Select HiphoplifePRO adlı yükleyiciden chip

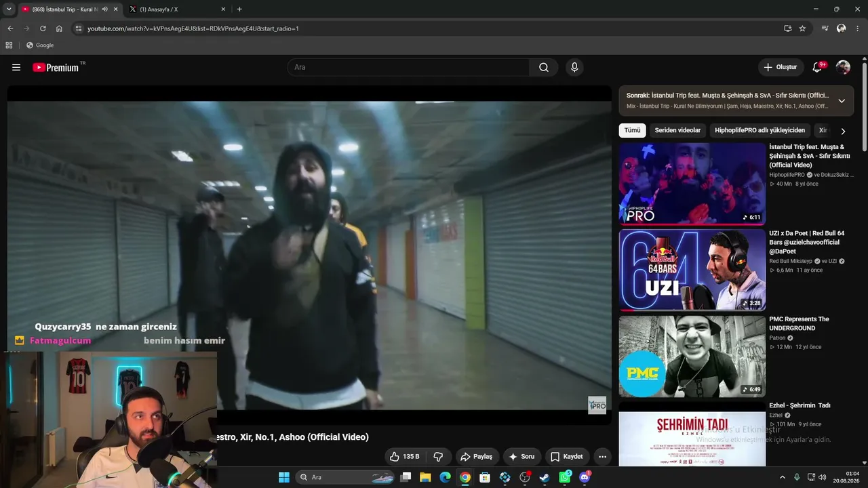759,130
